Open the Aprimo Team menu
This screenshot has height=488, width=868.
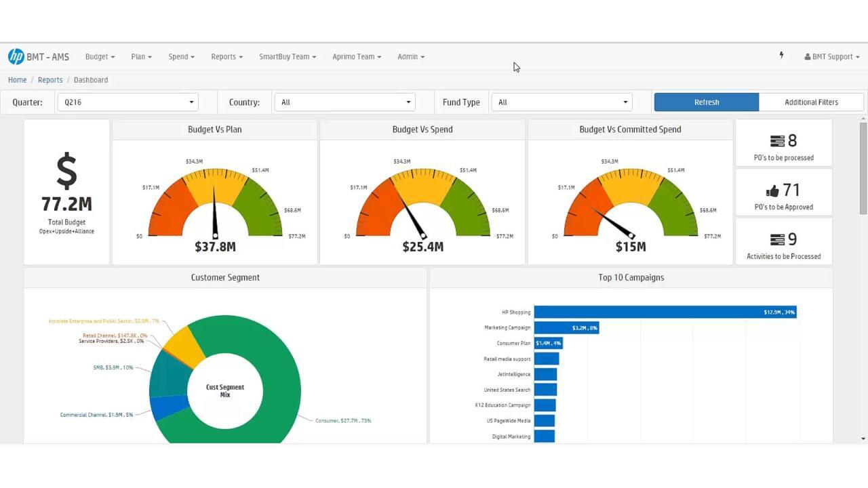click(357, 57)
